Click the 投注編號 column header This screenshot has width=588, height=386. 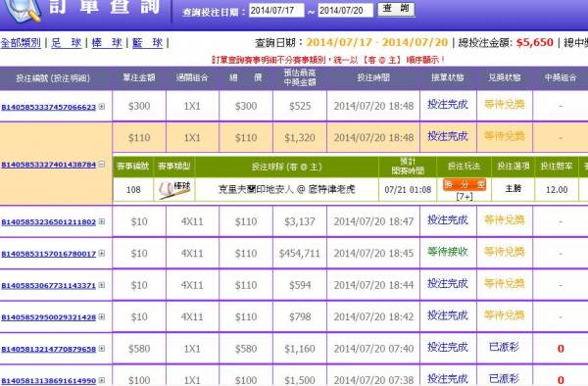tap(53, 78)
